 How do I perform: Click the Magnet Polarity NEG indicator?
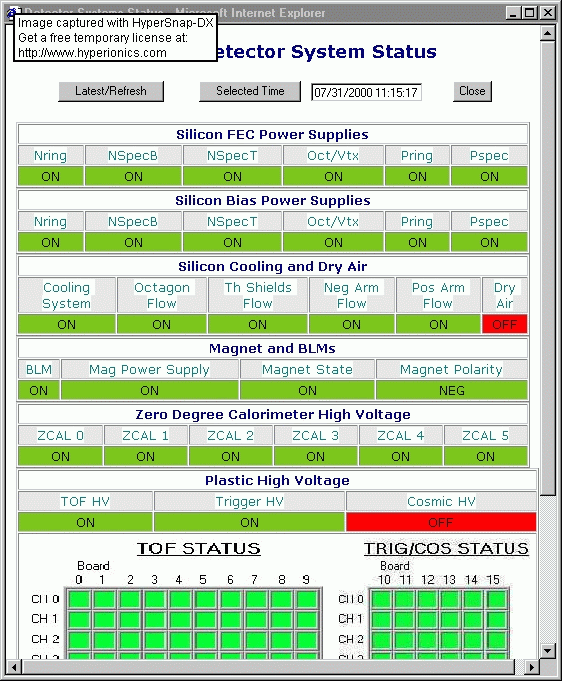(452, 390)
